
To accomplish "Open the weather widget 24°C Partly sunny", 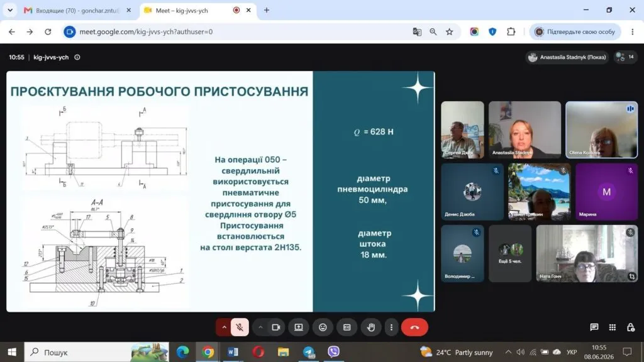I will point(457,352).
